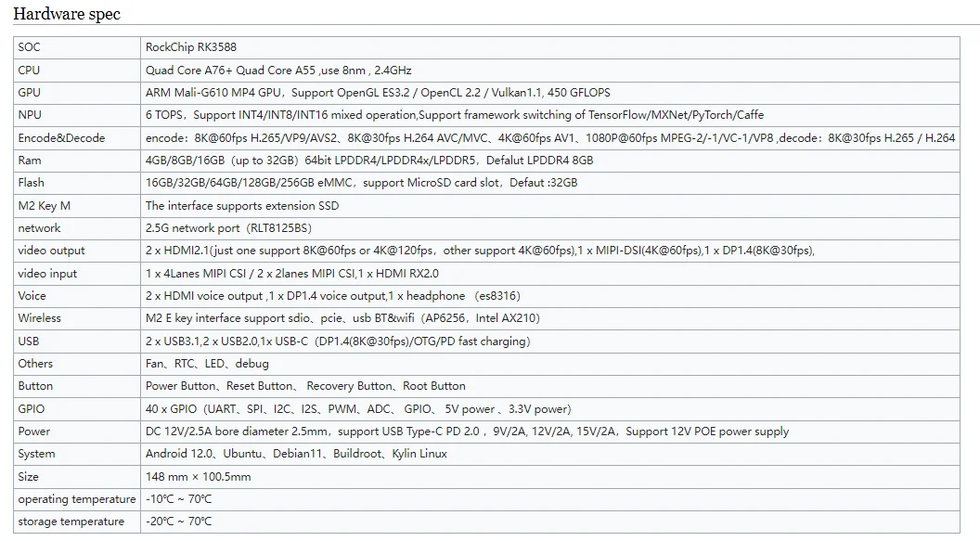This screenshot has height=541, width=980.
Task: Click the Flash eMMC storage description
Action: pos(361,183)
